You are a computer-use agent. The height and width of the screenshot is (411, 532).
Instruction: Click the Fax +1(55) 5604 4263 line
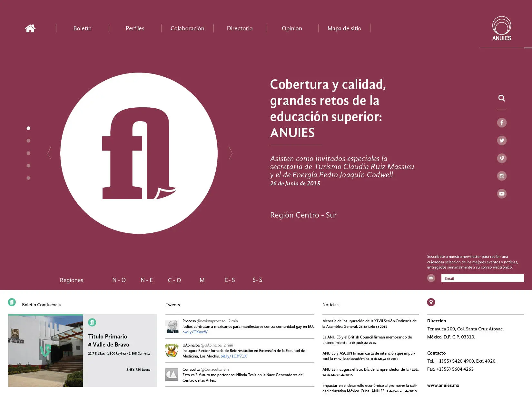[x=450, y=369]
